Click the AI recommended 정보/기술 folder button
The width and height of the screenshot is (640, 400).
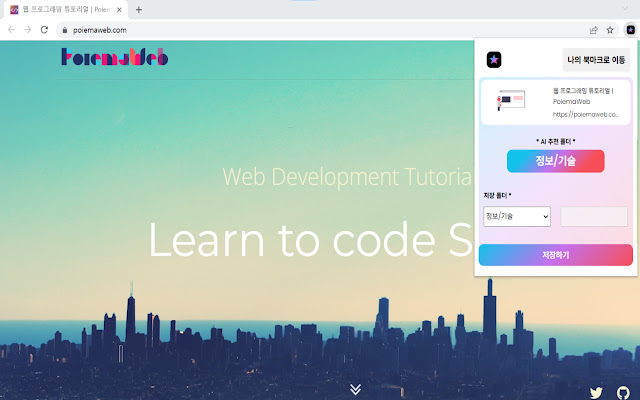click(556, 161)
